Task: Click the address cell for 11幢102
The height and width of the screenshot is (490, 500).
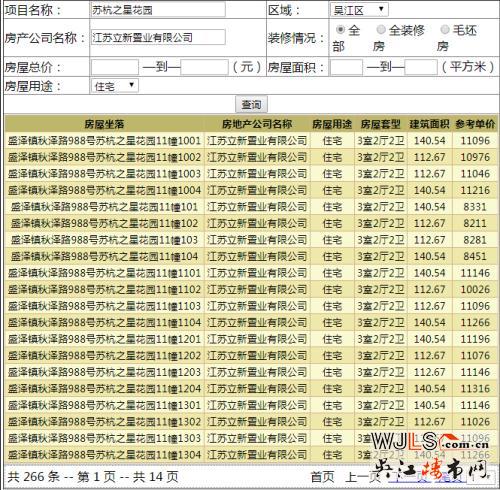Action: pos(104,223)
